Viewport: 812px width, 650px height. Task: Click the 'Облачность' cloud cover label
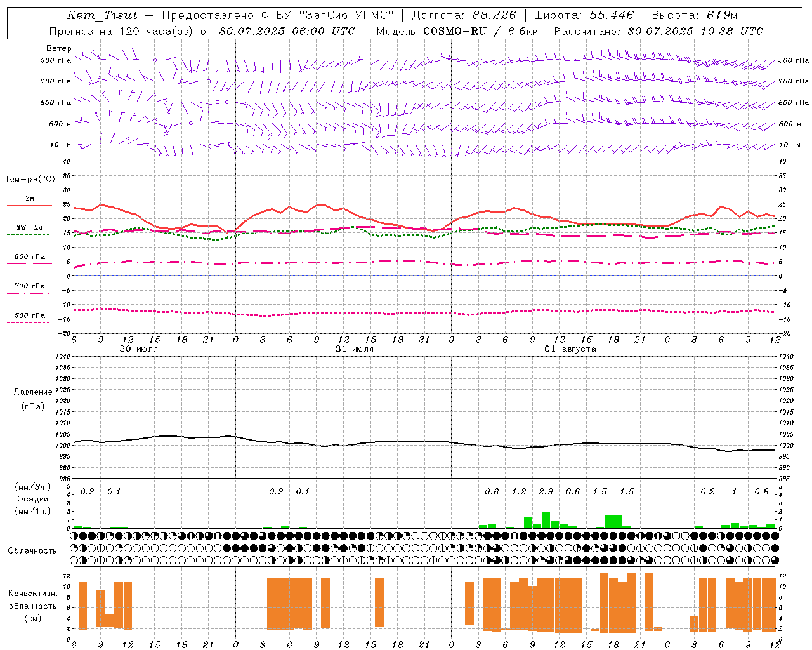click(x=32, y=550)
